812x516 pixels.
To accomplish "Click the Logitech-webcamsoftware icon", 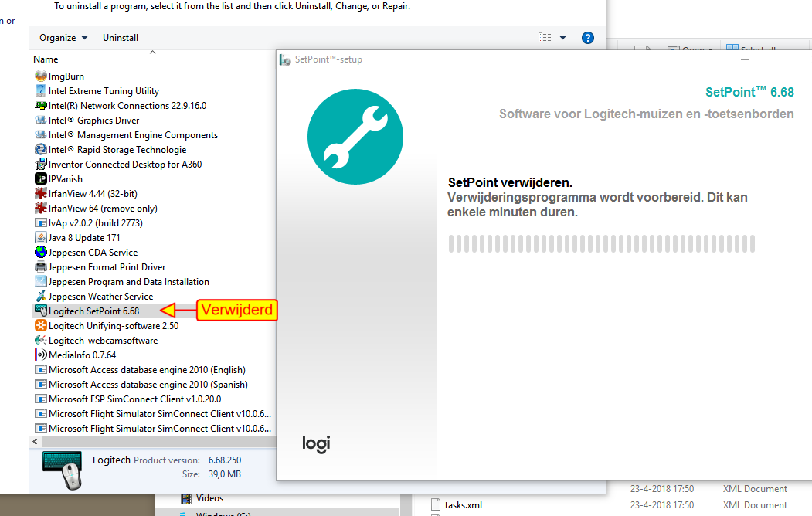I will click(40, 340).
